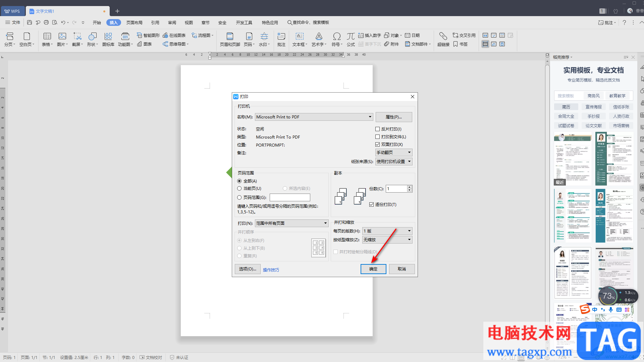Switch to the Start (开始) tab
Screen dimensions: 644x362
coord(97,22)
